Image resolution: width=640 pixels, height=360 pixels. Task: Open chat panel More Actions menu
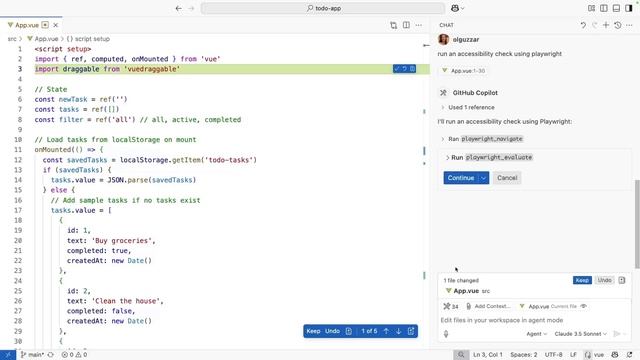(629, 25)
